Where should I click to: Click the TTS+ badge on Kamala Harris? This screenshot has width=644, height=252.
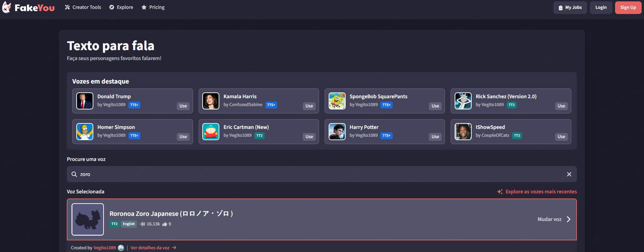tap(271, 105)
